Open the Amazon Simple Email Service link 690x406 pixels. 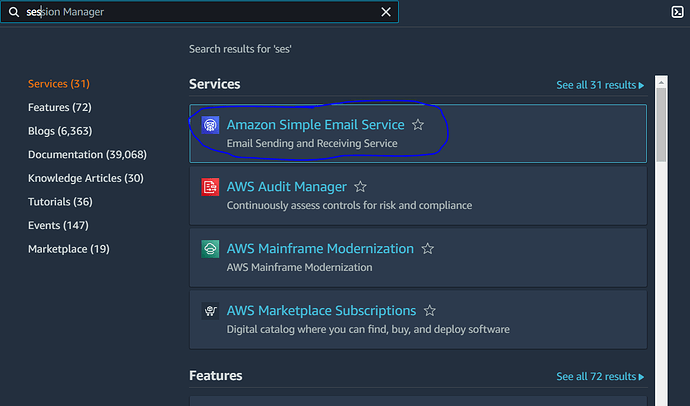(315, 125)
